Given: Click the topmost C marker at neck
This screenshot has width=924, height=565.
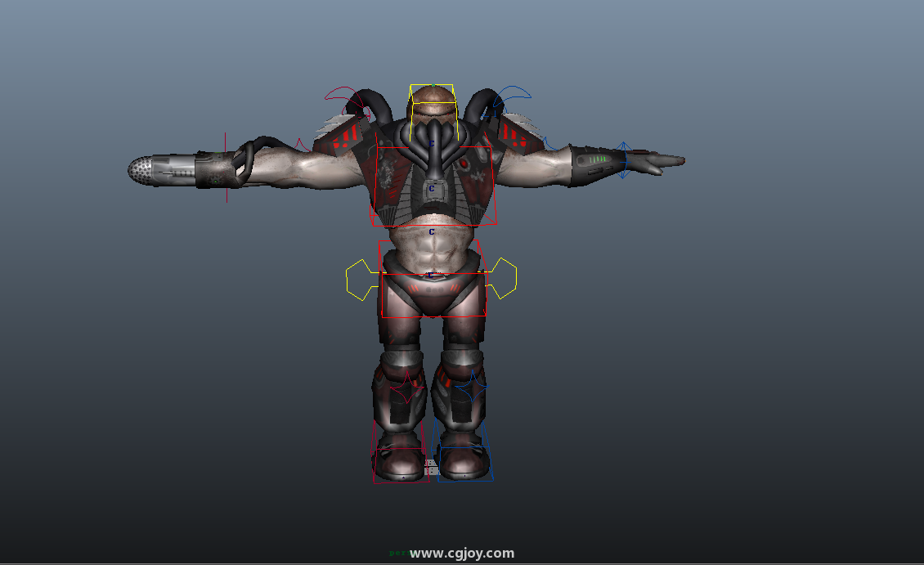Looking at the screenshot, I should 432,144.
